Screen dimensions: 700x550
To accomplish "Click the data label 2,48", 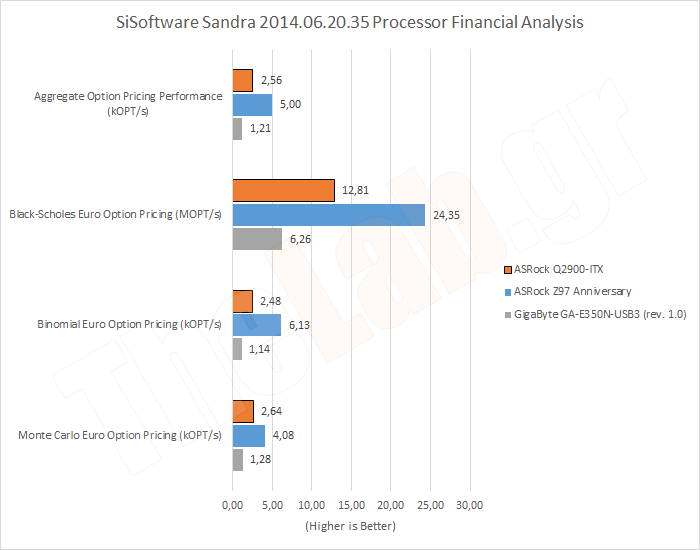I will [x=271, y=301].
